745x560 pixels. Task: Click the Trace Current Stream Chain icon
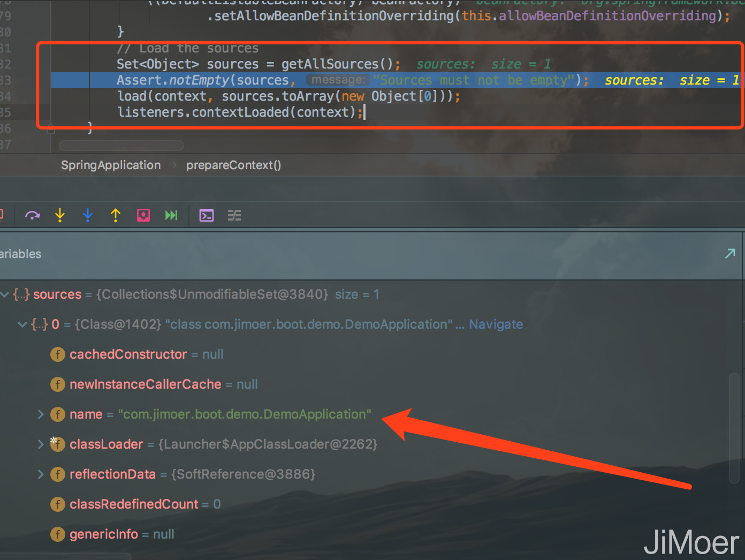(234, 215)
